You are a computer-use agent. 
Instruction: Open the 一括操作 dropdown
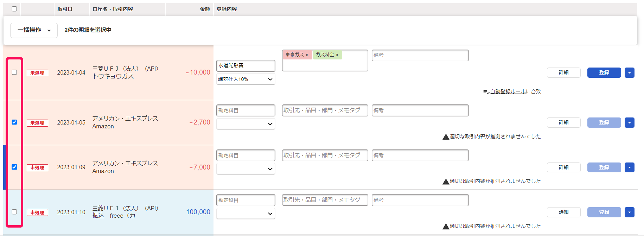34,30
